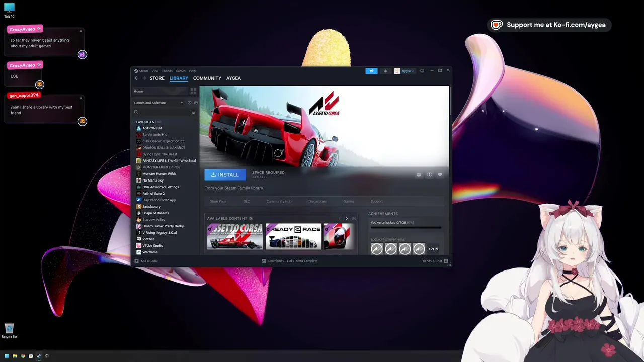This screenshot has height=362, width=644.
Task: Show ready-to-play games only
Action: pos(196,103)
